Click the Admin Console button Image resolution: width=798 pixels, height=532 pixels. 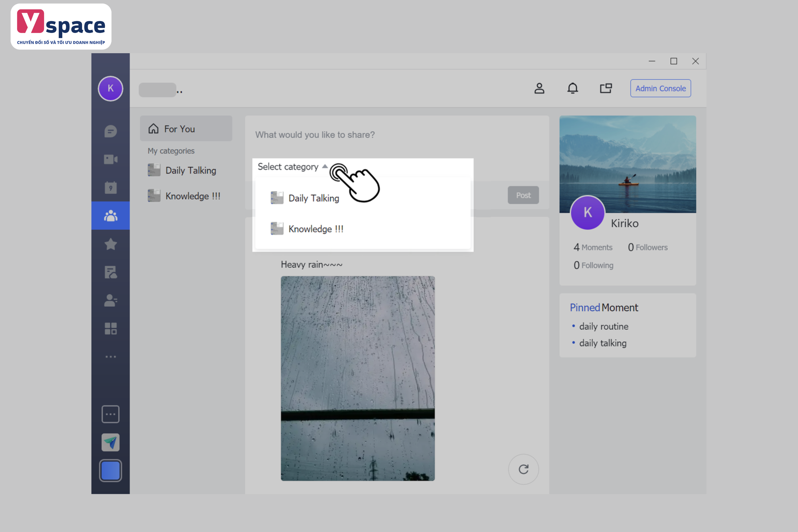coord(660,88)
